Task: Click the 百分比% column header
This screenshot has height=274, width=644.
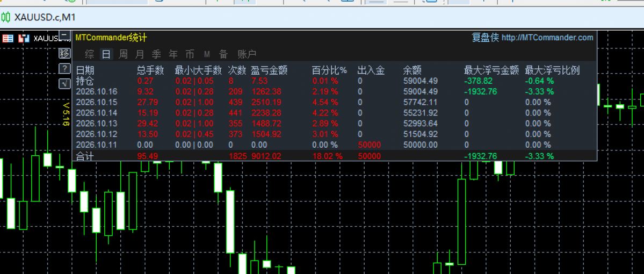Action: click(329, 71)
